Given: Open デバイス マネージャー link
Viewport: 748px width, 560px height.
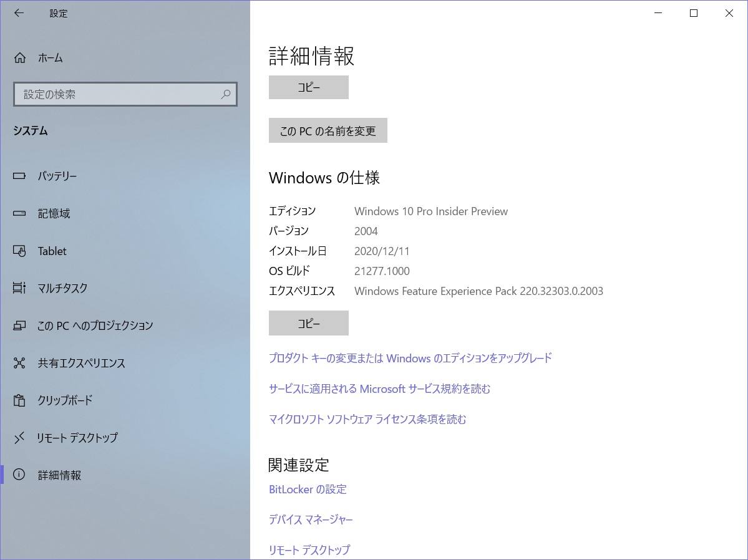Looking at the screenshot, I should tap(311, 519).
